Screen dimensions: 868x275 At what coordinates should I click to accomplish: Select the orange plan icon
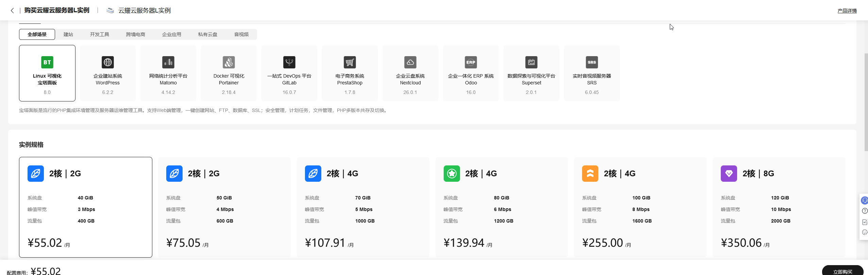coord(590,174)
